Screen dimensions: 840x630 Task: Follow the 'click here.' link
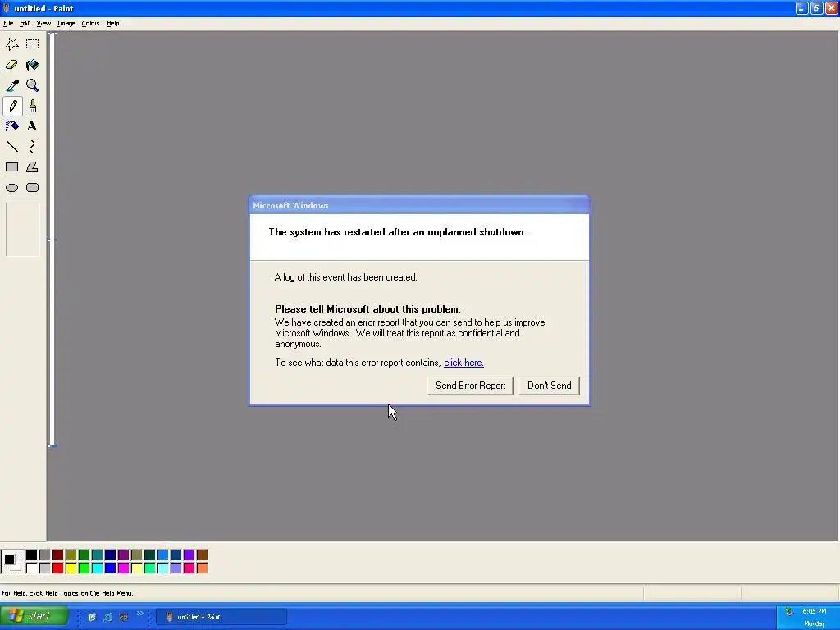(x=464, y=363)
